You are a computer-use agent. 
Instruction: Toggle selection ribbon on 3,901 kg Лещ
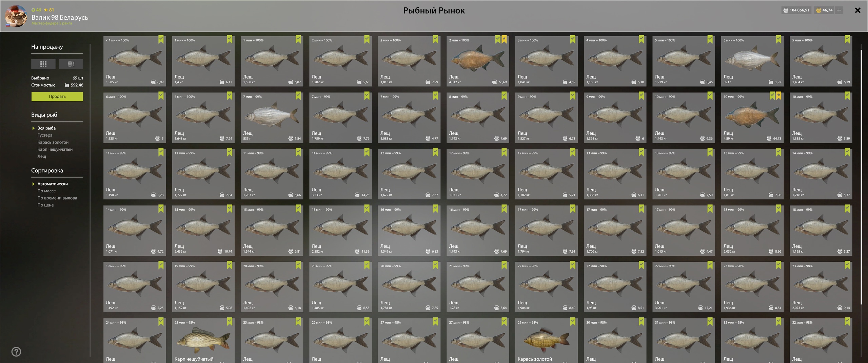(x=710, y=265)
